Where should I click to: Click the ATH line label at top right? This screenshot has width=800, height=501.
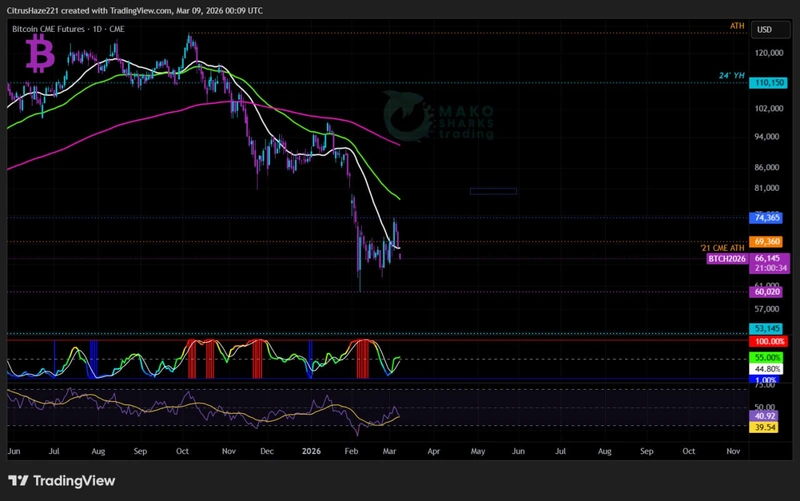[x=737, y=25]
